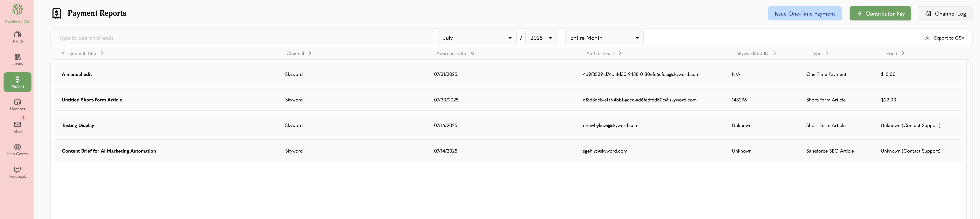
Task: Select the 'A manual edit' row title
Action: tap(77, 74)
